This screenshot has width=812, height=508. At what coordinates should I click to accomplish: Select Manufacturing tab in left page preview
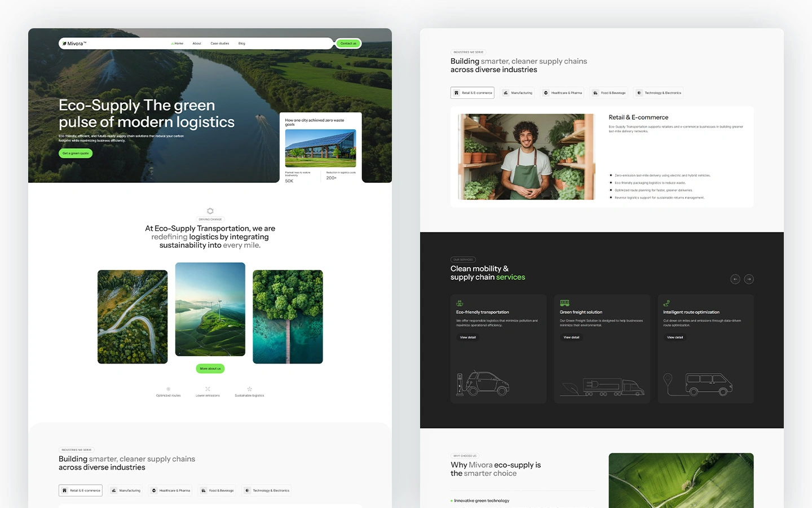point(125,491)
